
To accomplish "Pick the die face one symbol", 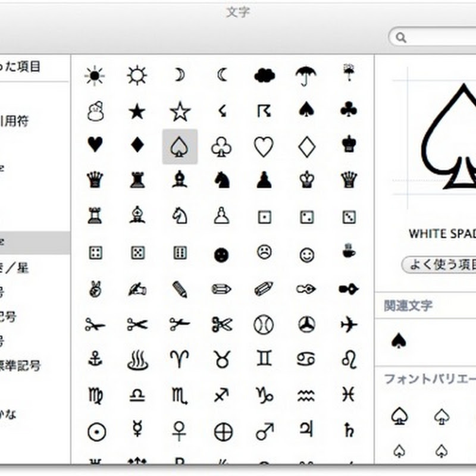I will click(264, 217).
